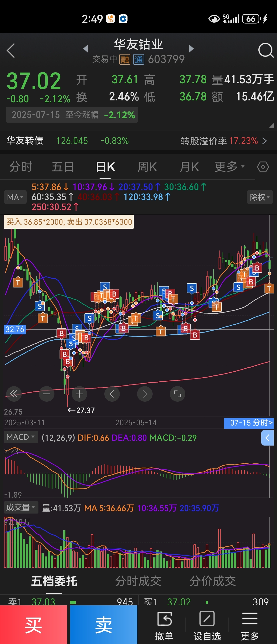
Task: Tap the 融 margin trading badge
Action: pos(125,59)
